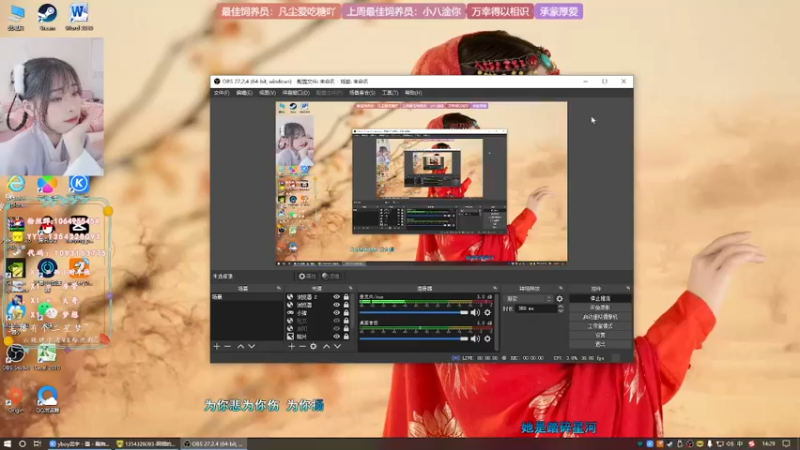
Task: Open the 编辑(E) menu in OBS
Action: 244,93
